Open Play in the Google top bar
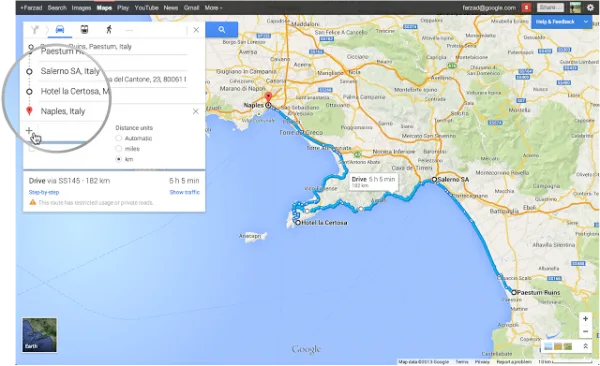 (123, 8)
